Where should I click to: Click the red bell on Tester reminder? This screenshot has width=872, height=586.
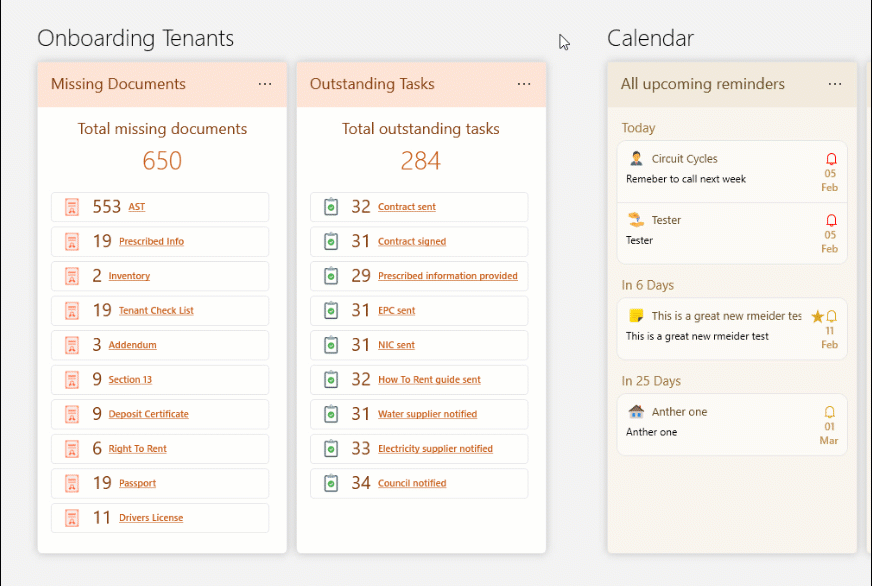pos(831,220)
